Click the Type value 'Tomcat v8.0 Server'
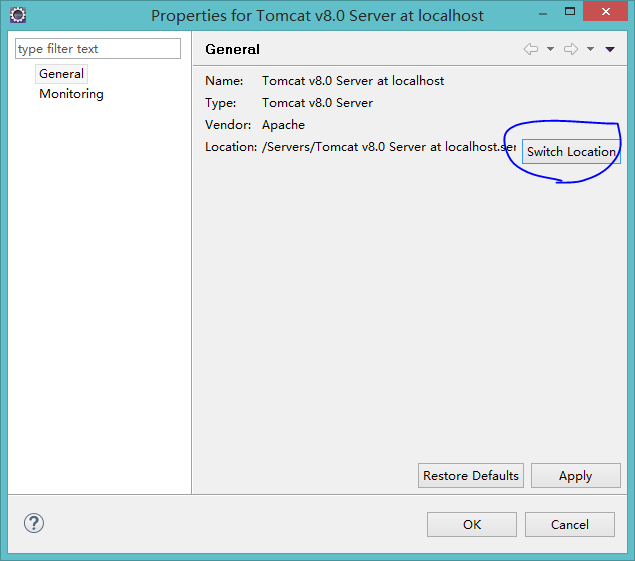Viewport: 635px width, 561px height. [x=317, y=103]
